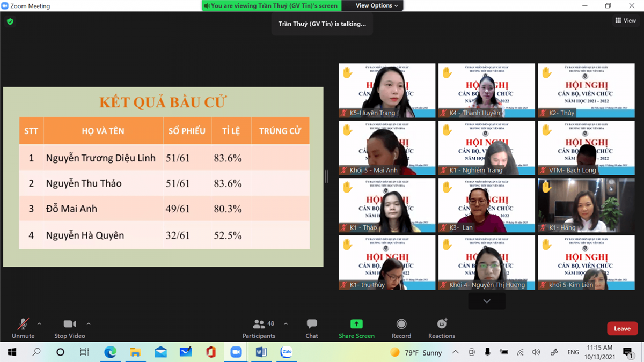The image size is (644, 362).
Task: Expand the arrow next to Participants
Action: tap(286, 324)
